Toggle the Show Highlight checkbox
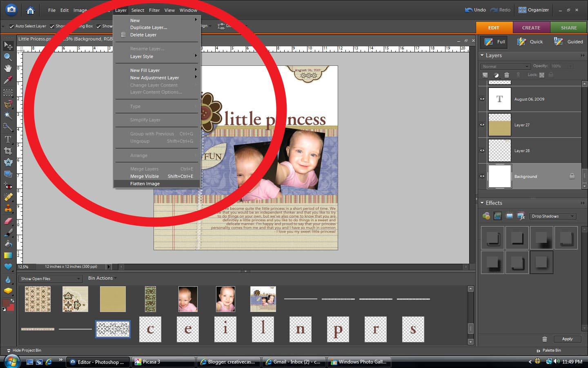The image size is (588, 368). point(98,26)
